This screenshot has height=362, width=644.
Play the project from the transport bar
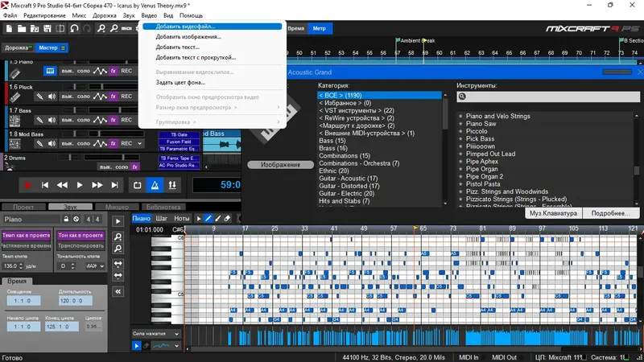pos(80,185)
